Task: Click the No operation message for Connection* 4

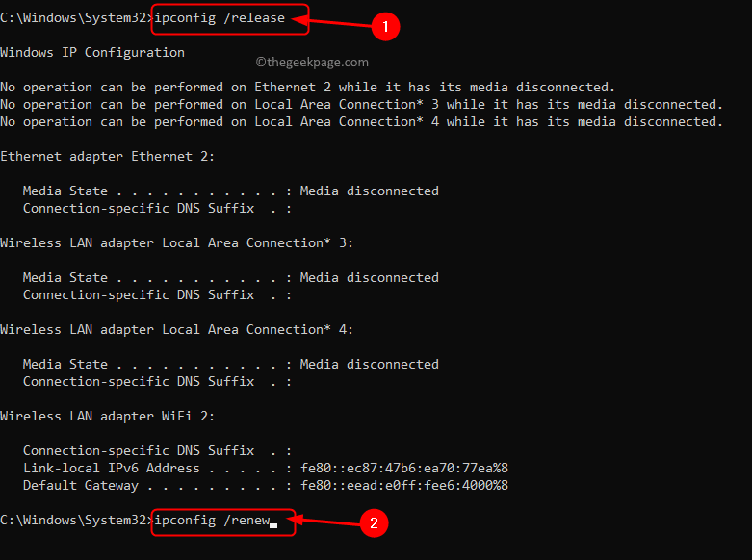Action: pyautogui.click(x=362, y=122)
